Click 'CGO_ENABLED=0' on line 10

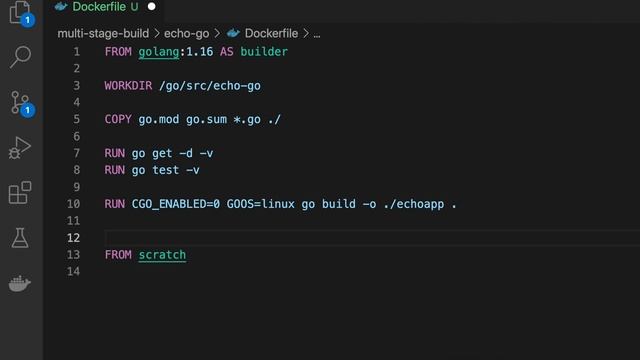point(176,204)
